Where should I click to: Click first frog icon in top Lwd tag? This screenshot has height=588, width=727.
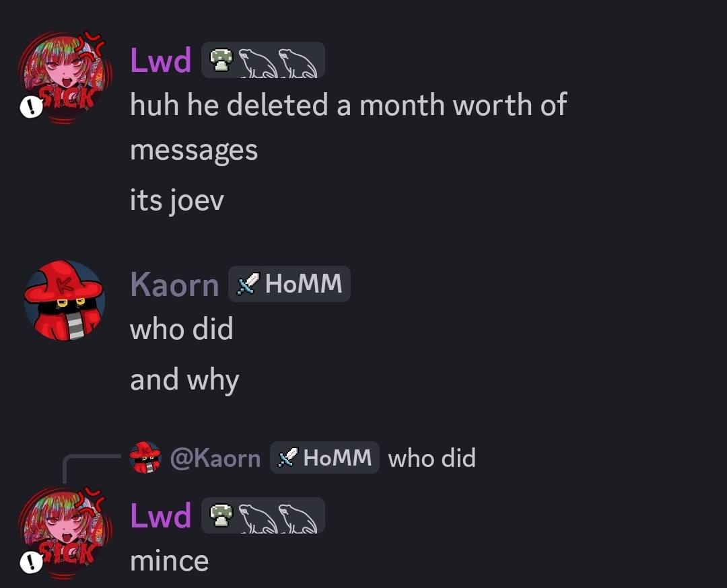click(258, 63)
